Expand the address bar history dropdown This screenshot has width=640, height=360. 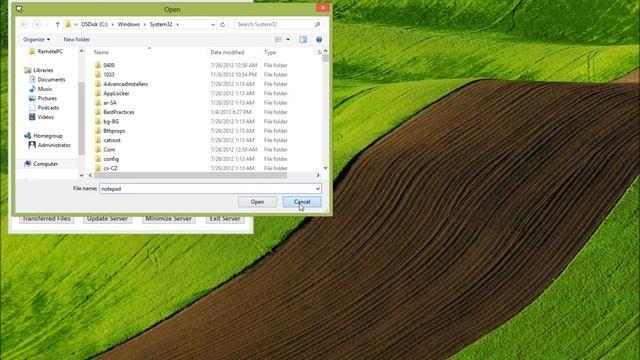pos(213,24)
